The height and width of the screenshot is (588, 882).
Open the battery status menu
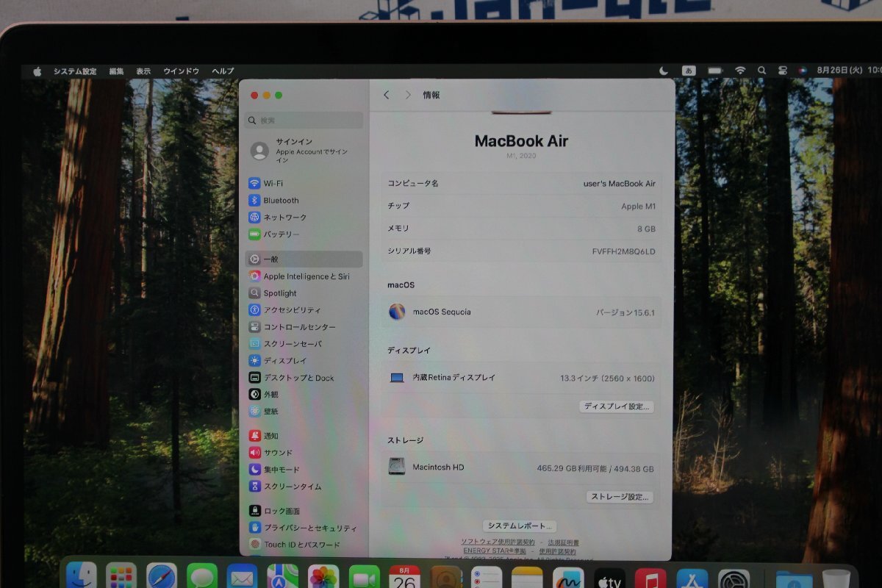[715, 71]
